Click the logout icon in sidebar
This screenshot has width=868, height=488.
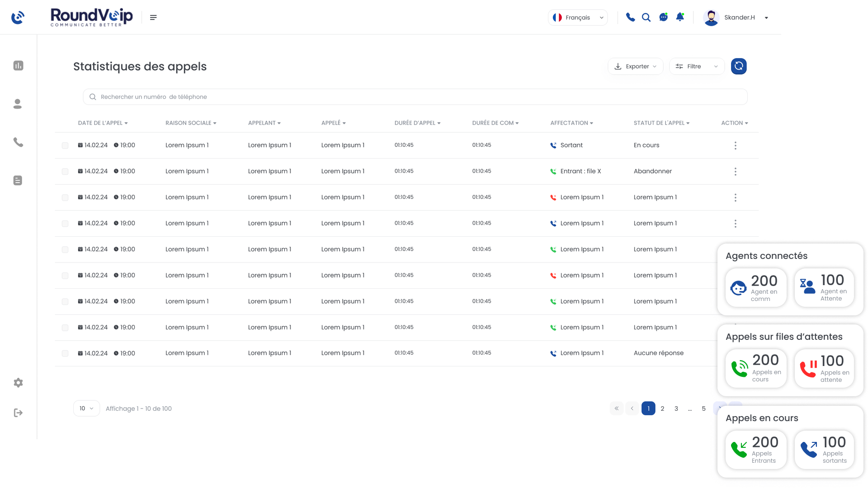[18, 413]
